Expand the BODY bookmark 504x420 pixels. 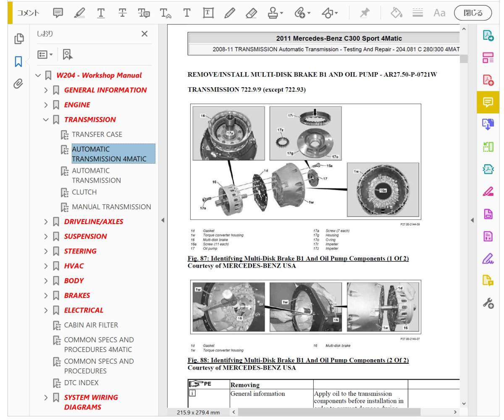[46, 281]
